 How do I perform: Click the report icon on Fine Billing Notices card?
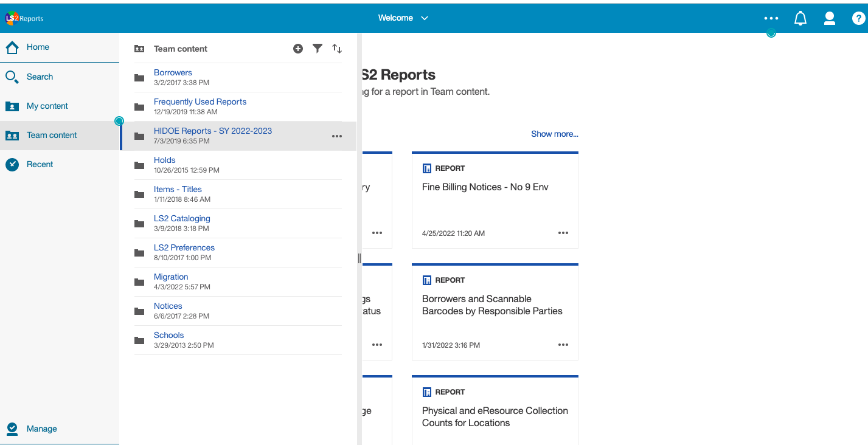pyautogui.click(x=427, y=168)
